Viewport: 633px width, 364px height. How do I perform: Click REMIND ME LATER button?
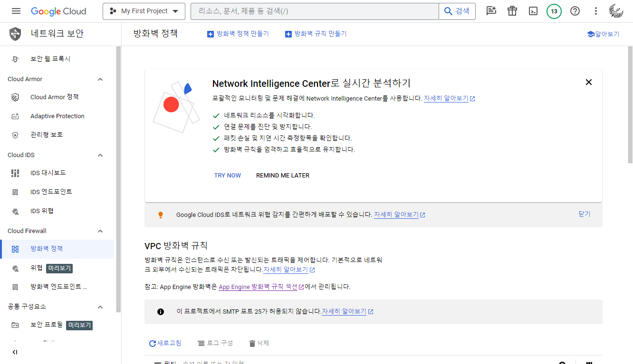[x=283, y=176]
